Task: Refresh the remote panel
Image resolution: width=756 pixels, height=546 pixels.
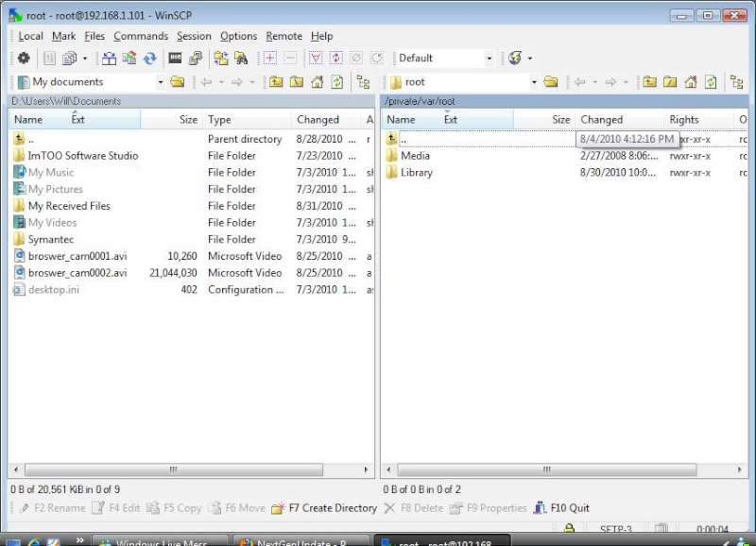Action: pos(711,82)
